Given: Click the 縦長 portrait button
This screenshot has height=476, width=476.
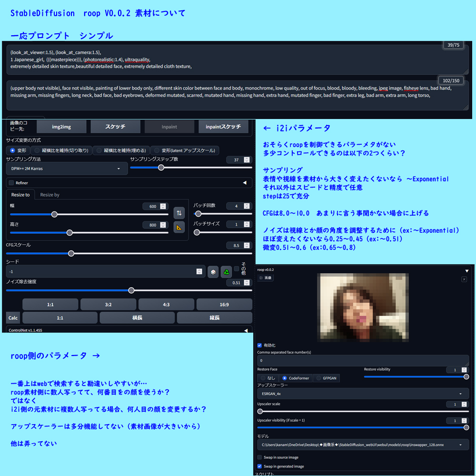Looking at the screenshot, I should coord(214,318).
